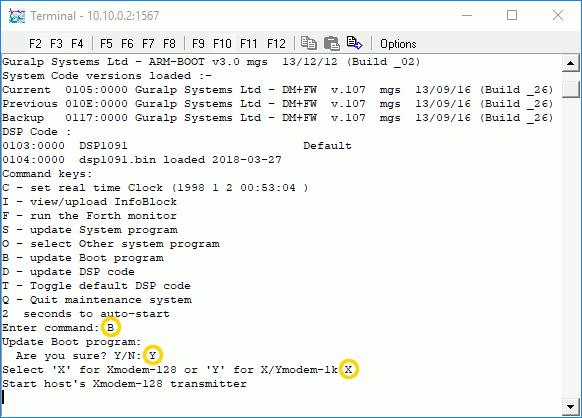
Task: Click the F9 function key button
Action: tap(198, 44)
